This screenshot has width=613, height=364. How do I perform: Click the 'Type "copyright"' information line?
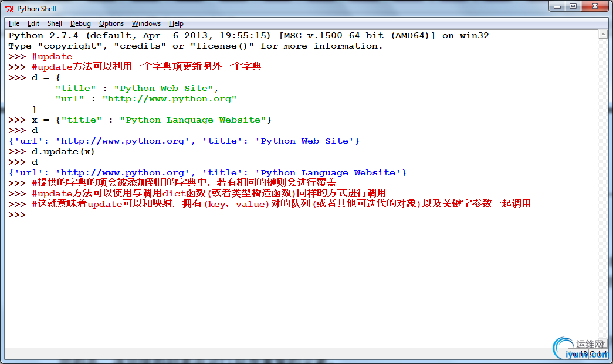[195, 46]
